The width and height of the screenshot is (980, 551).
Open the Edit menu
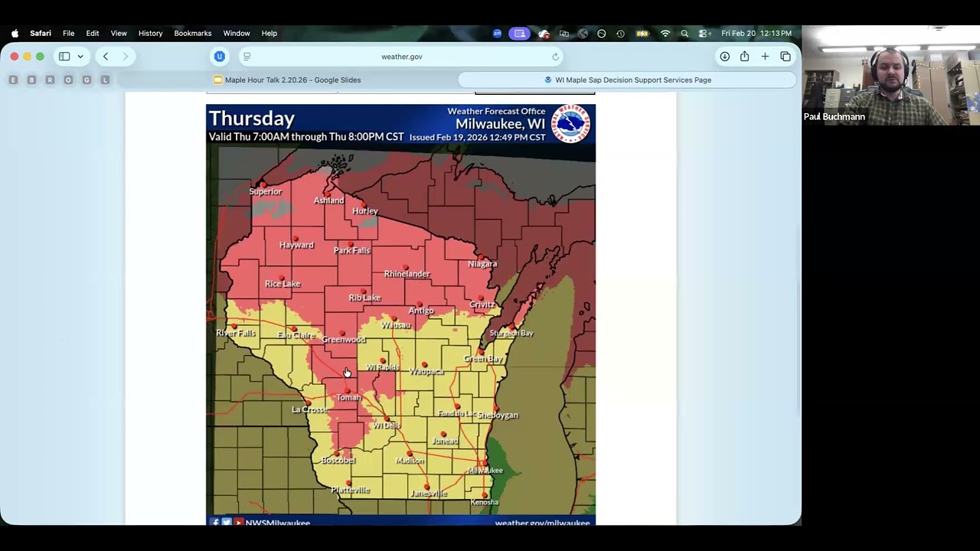[x=93, y=33]
